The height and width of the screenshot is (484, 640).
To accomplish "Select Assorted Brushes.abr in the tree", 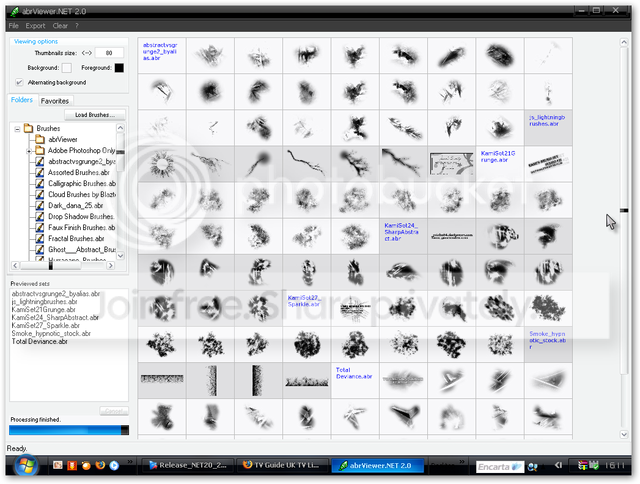I will 79,173.
